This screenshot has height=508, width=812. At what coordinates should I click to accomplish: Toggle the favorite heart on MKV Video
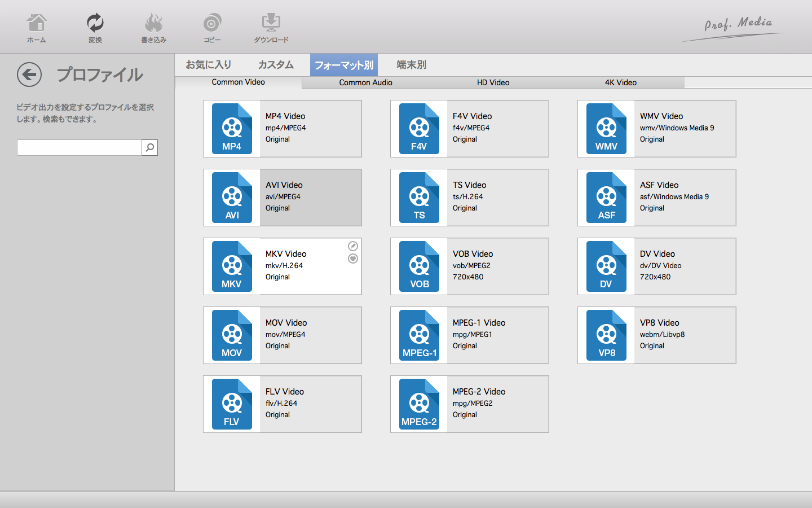[x=353, y=259]
